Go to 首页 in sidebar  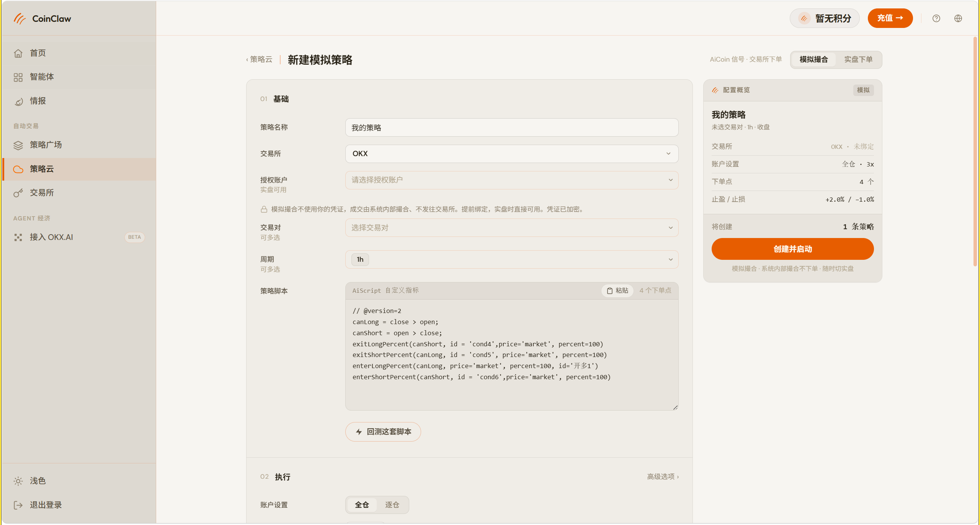coord(79,53)
